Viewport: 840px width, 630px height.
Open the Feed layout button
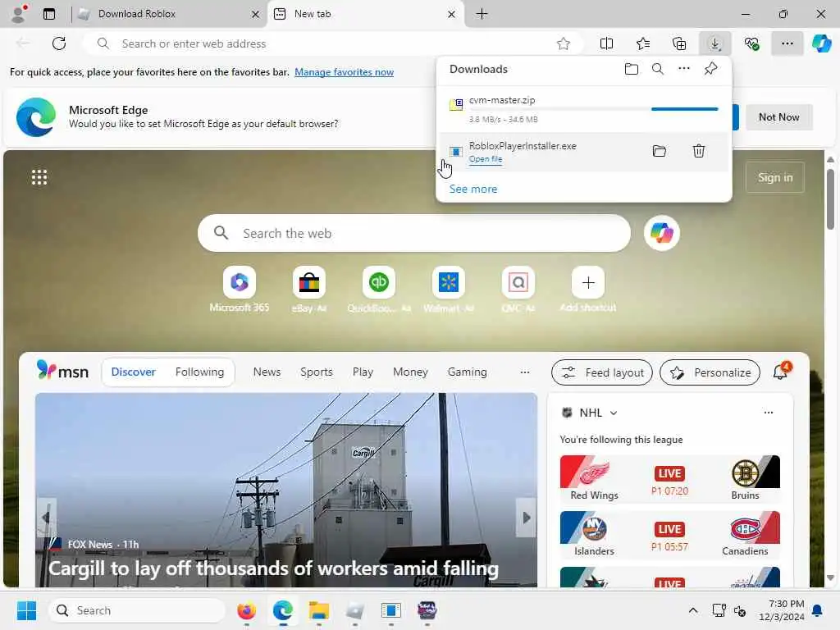(601, 372)
